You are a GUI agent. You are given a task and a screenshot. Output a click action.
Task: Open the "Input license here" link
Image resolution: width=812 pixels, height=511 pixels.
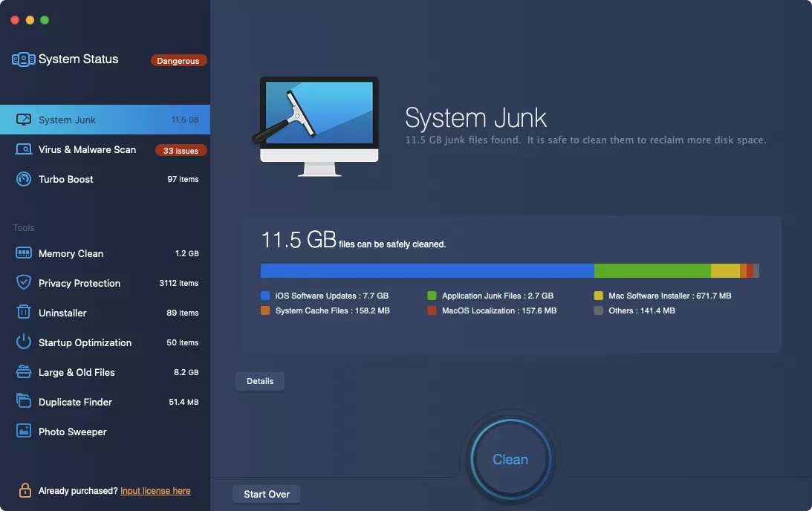[155, 491]
